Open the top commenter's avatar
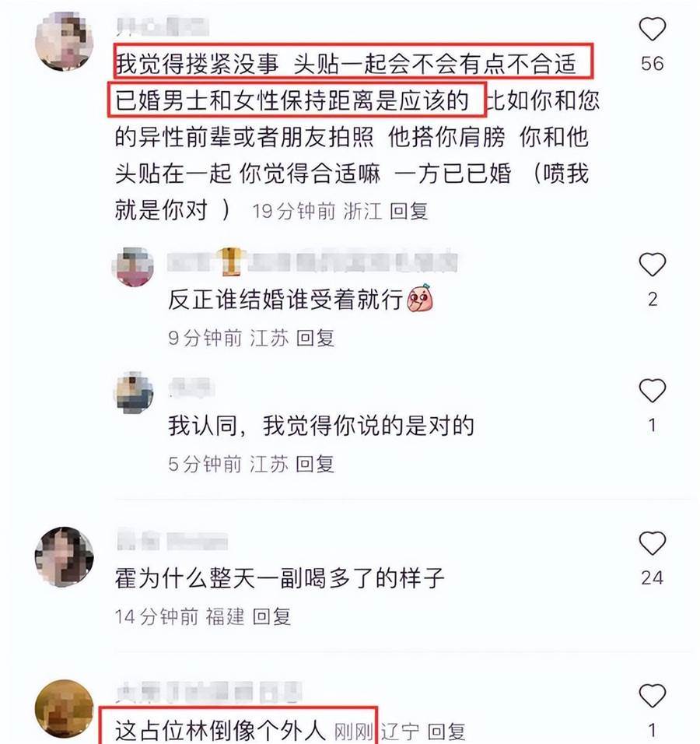The height and width of the screenshot is (744, 700). point(64,42)
